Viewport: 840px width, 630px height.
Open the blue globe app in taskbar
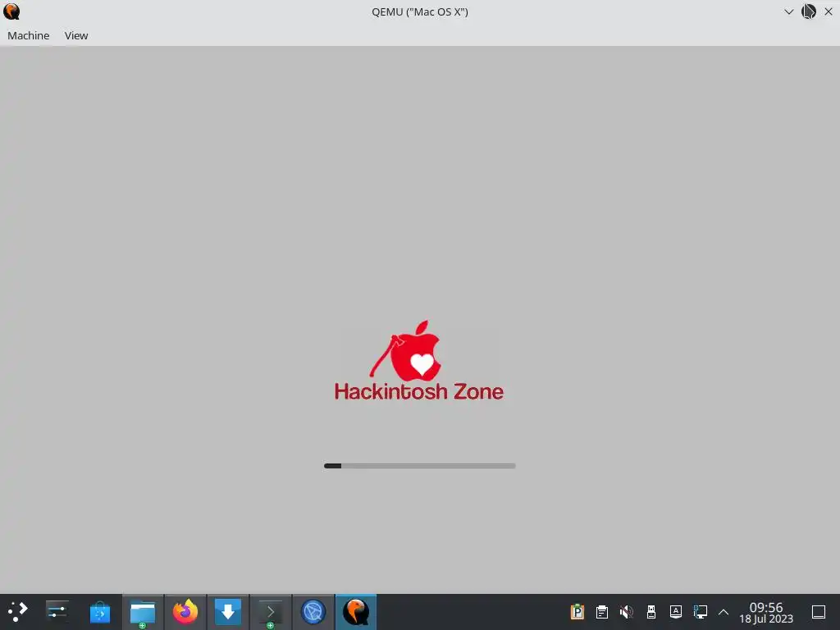(313, 612)
